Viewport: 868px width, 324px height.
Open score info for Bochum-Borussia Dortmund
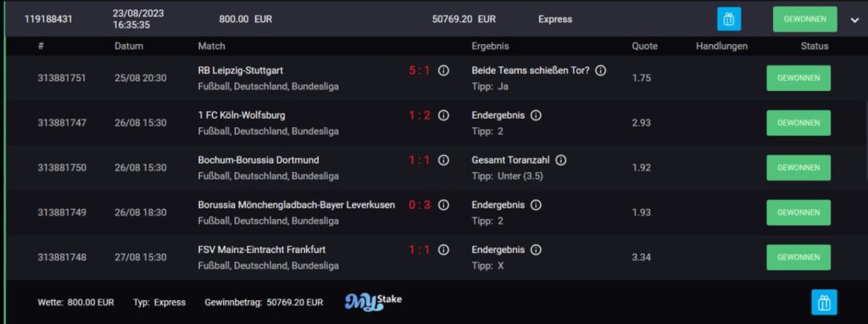[443, 160]
